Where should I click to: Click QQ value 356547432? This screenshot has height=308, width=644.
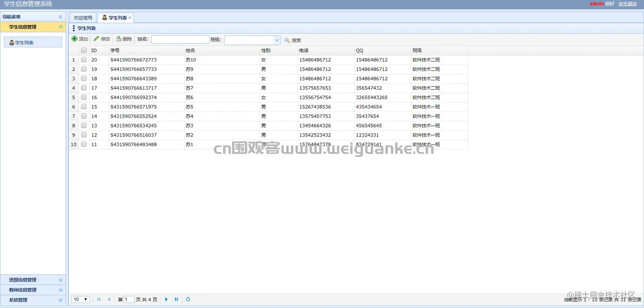[x=369, y=88]
